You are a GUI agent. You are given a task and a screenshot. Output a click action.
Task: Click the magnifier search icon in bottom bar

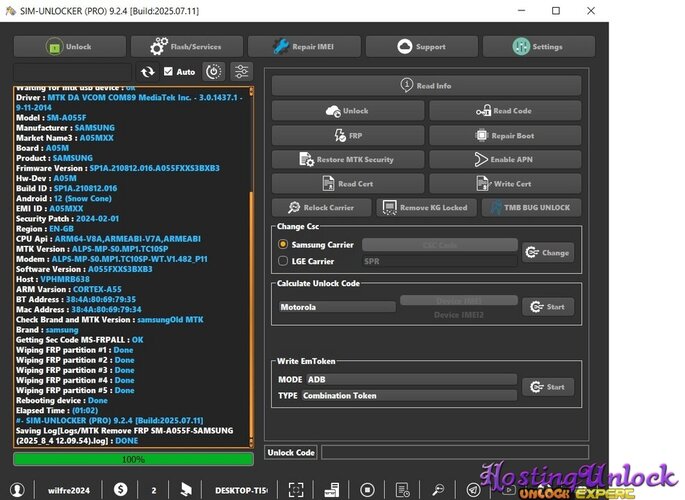tap(438, 490)
